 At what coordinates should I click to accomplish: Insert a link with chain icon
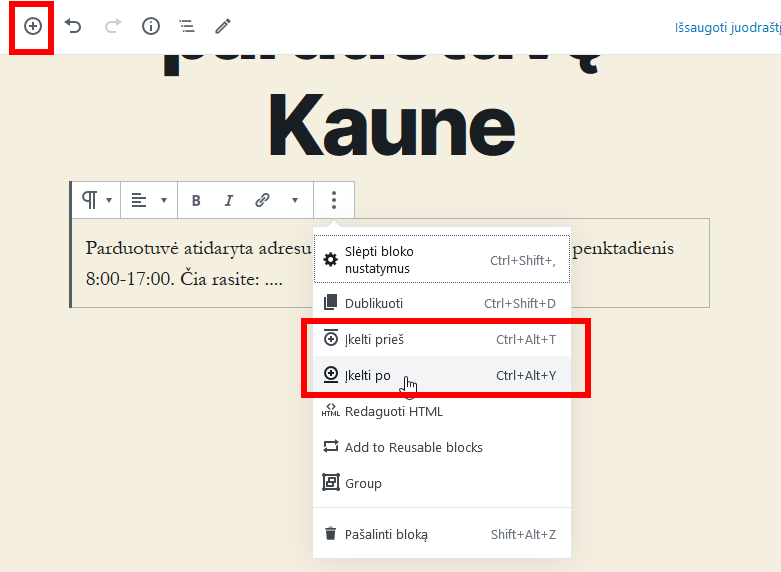click(262, 200)
